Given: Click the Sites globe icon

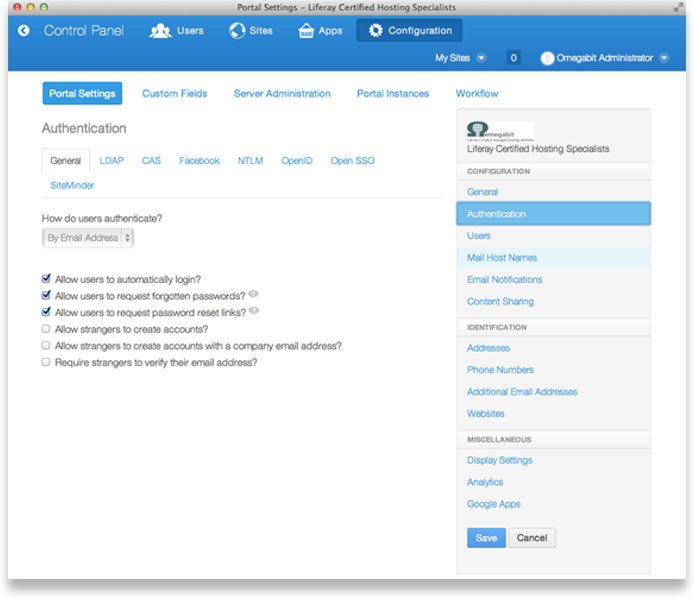Looking at the screenshot, I should [237, 31].
